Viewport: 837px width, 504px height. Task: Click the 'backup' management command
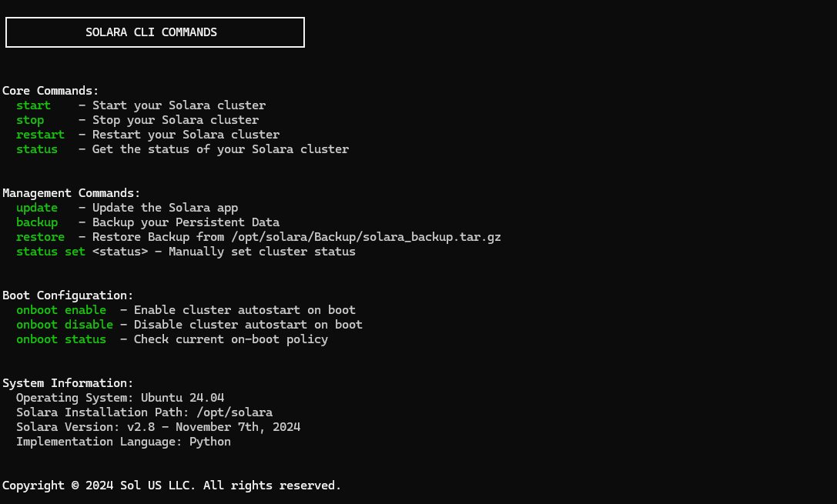coord(37,222)
